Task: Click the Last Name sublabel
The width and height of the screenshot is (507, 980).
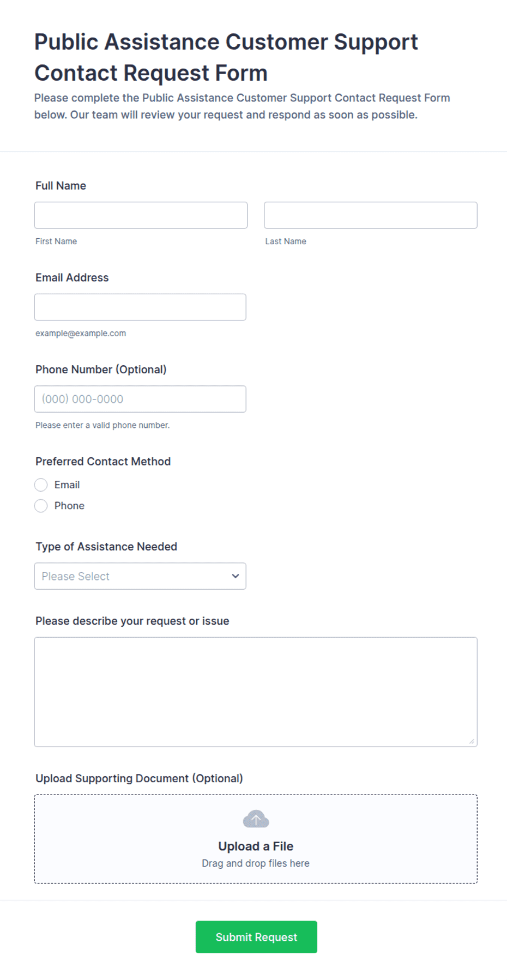Action: [286, 241]
